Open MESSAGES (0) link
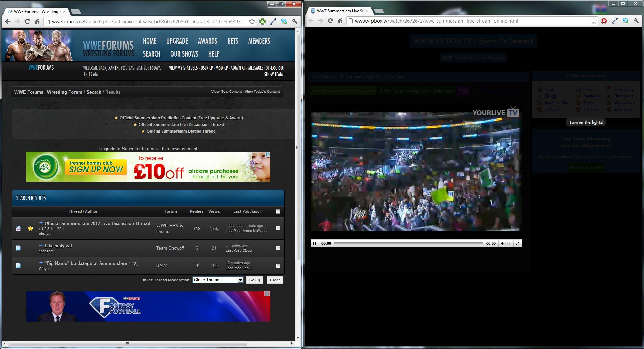Screen dimensions: 644x349 [x=258, y=68]
